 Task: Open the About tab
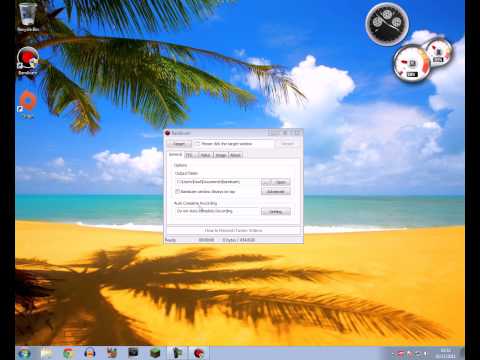coord(236,155)
